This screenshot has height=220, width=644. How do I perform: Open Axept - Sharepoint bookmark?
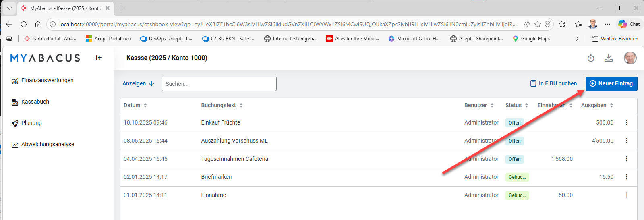coord(476,39)
